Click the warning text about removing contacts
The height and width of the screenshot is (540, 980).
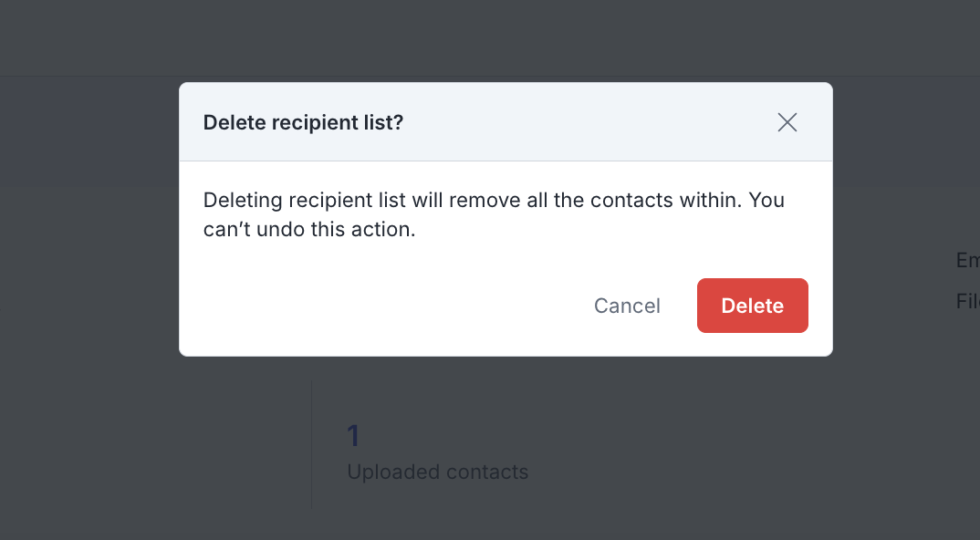click(494, 200)
